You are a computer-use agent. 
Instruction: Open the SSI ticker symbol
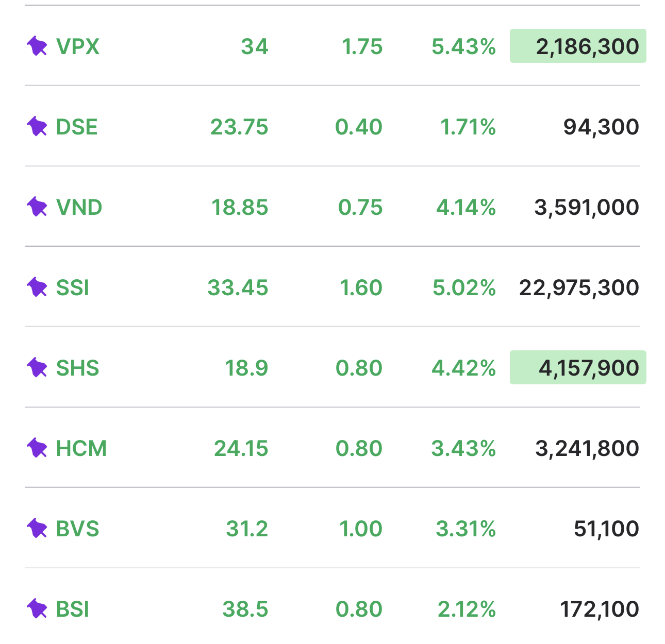point(73,287)
